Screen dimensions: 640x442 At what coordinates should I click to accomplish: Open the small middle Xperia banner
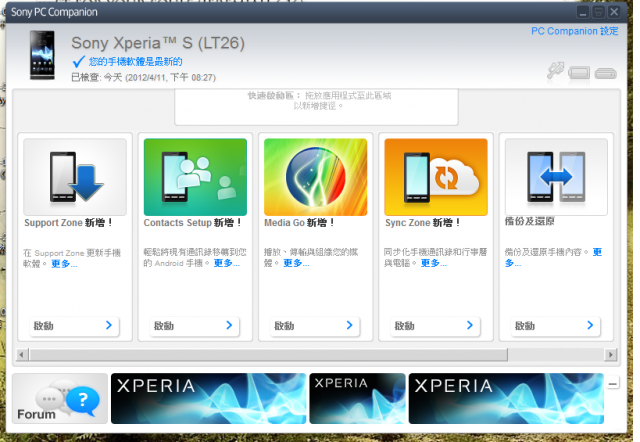pyautogui.click(x=358, y=398)
